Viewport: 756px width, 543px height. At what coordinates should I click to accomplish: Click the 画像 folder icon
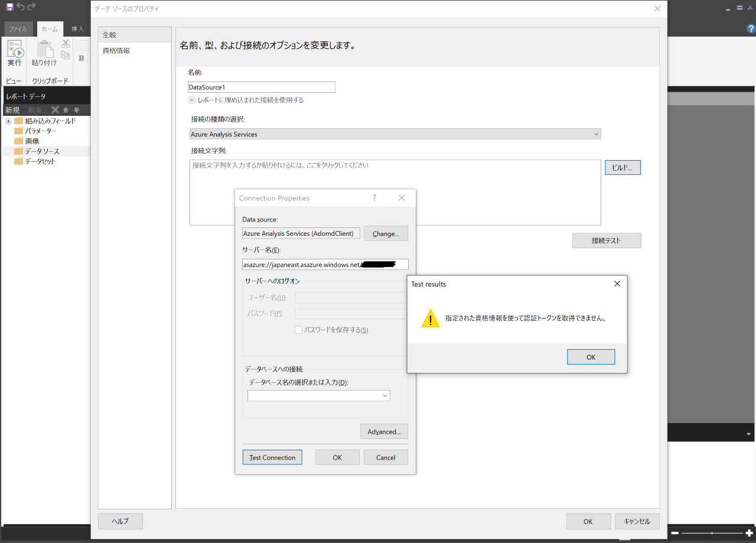tap(19, 141)
